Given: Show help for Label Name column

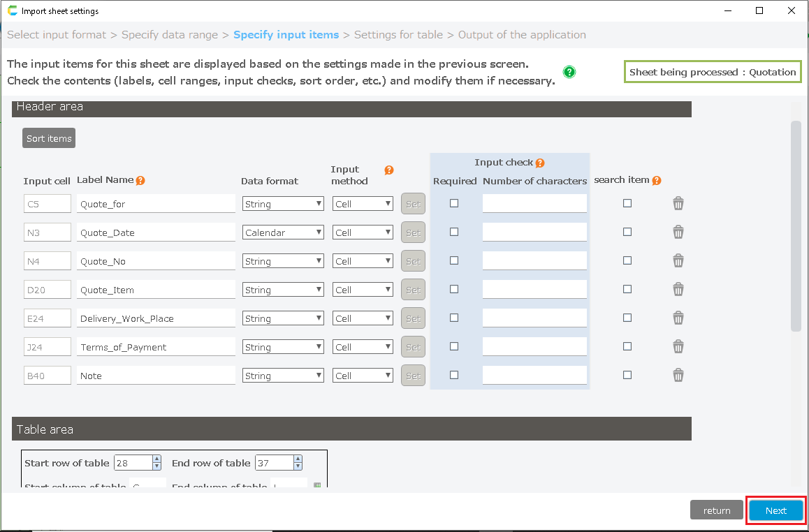Looking at the screenshot, I should pos(140,180).
